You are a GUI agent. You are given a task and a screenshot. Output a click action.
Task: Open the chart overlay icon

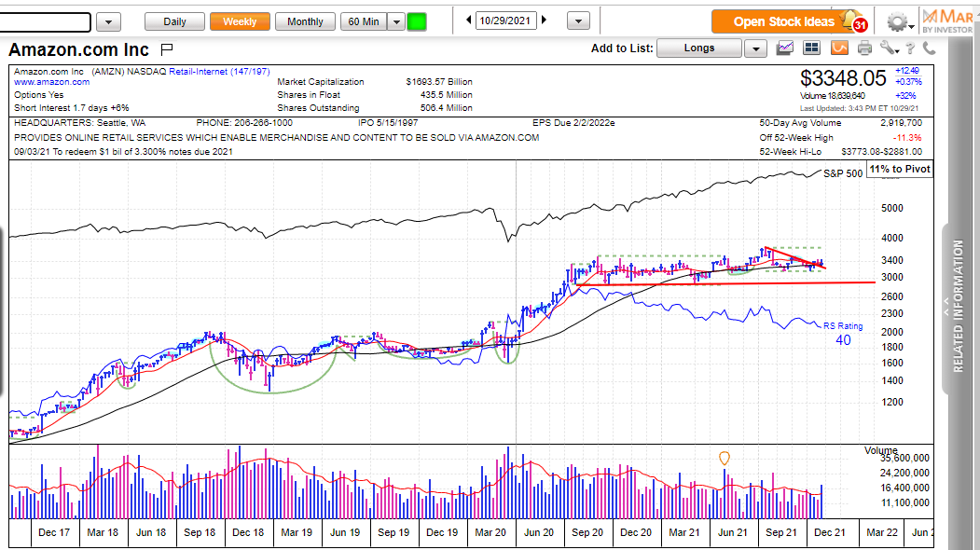click(785, 48)
